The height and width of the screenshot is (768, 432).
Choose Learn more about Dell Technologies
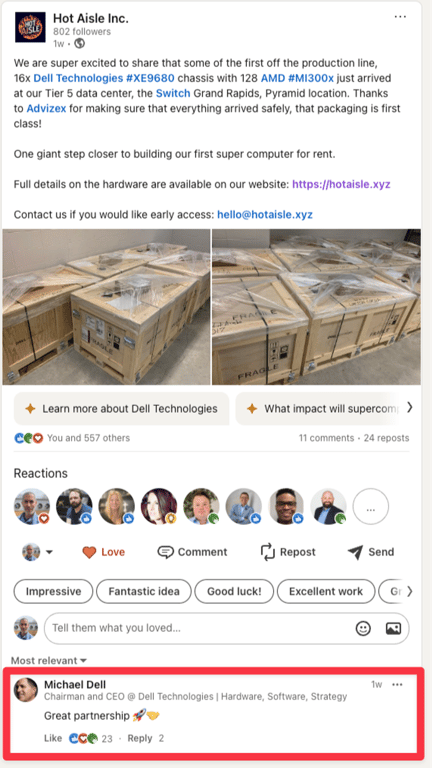point(121,408)
